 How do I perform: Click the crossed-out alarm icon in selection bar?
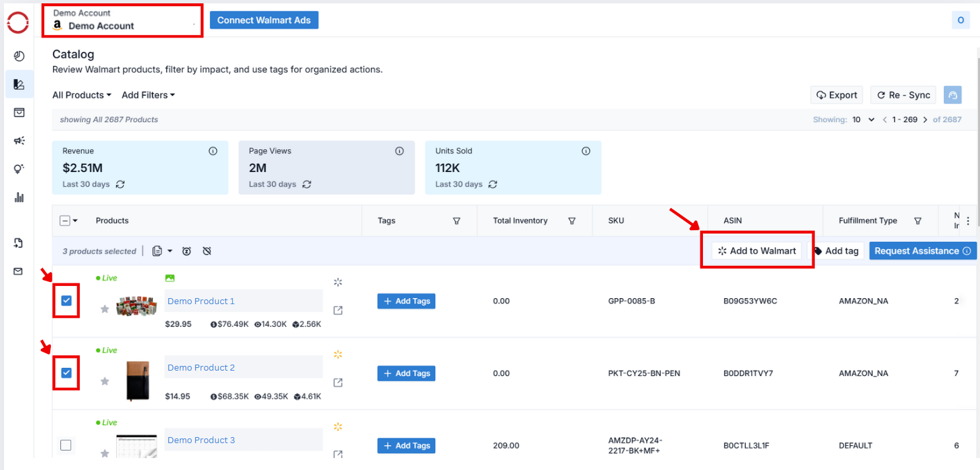point(207,251)
